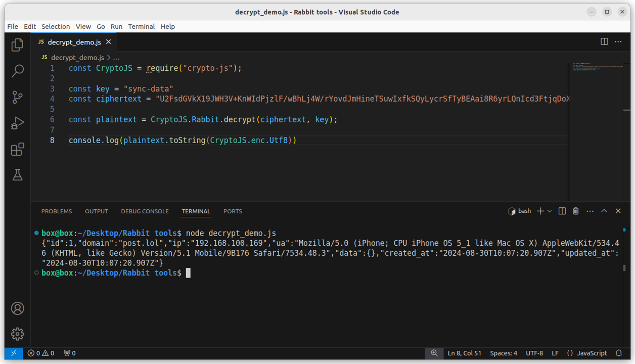Open the Run and Debug view

(18, 123)
